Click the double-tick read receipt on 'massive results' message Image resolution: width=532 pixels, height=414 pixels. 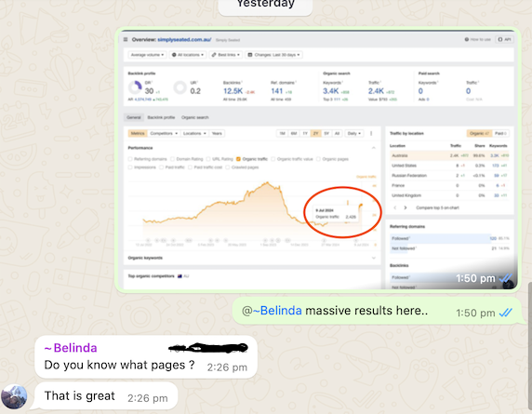click(x=506, y=313)
